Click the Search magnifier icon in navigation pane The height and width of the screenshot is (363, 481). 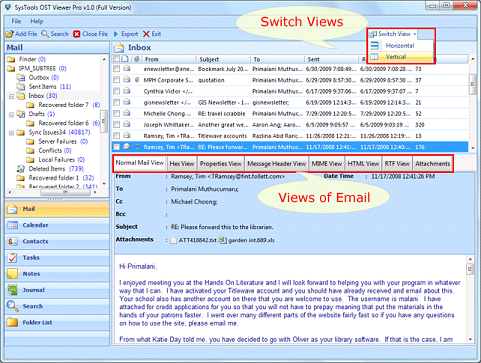tap(12, 306)
